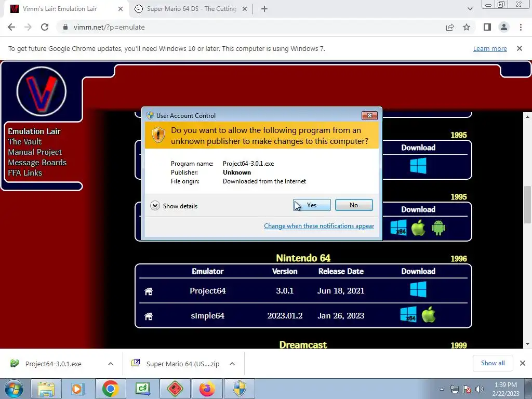Download simple64 Windows x64 version
Image resolution: width=532 pixels, height=399 pixels.
point(408,314)
